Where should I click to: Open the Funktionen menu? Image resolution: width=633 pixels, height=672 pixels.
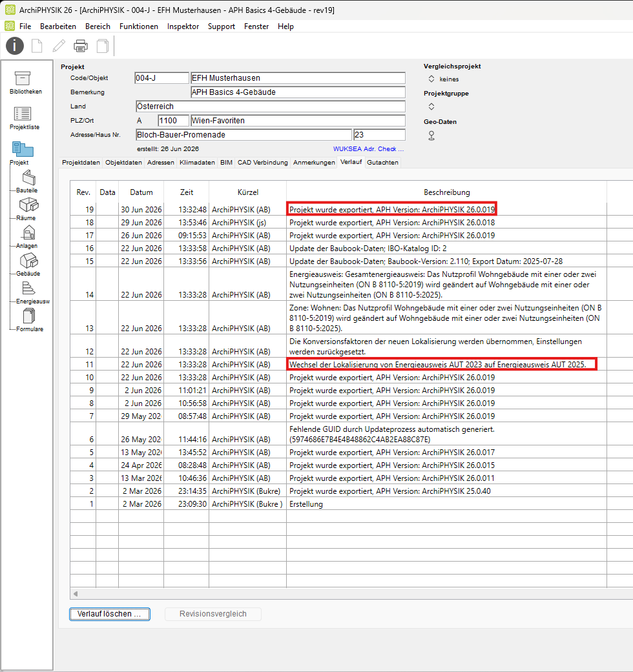tap(138, 26)
